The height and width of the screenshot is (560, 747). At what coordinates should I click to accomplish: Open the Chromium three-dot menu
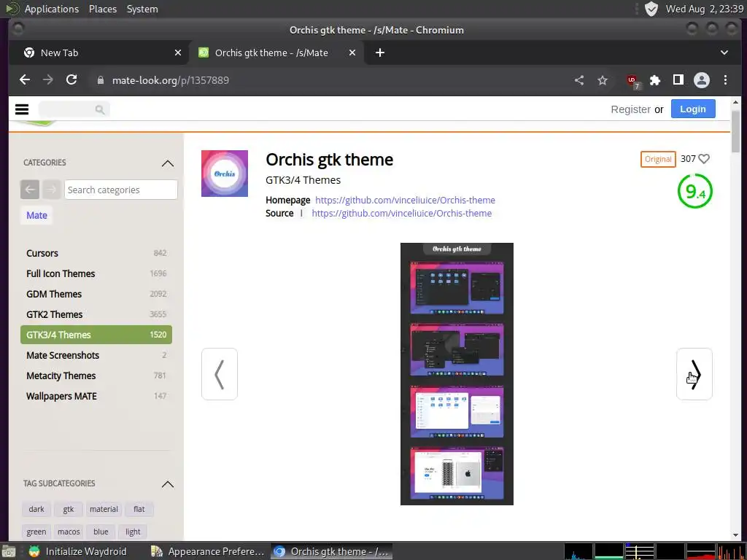point(725,80)
